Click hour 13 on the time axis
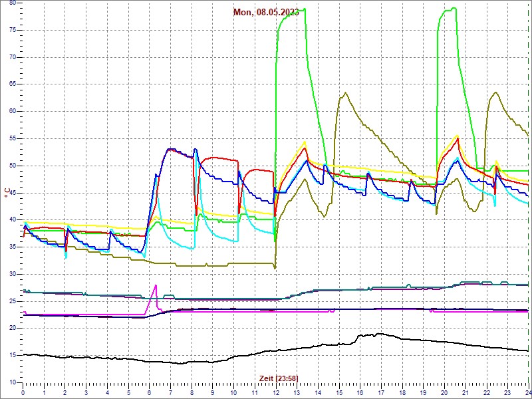Viewport: 532px width, 399px height. pos(297,392)
